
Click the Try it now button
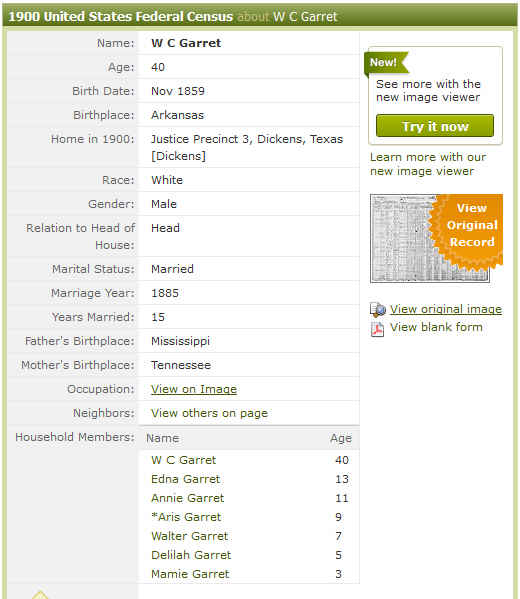tap(435, 126)
